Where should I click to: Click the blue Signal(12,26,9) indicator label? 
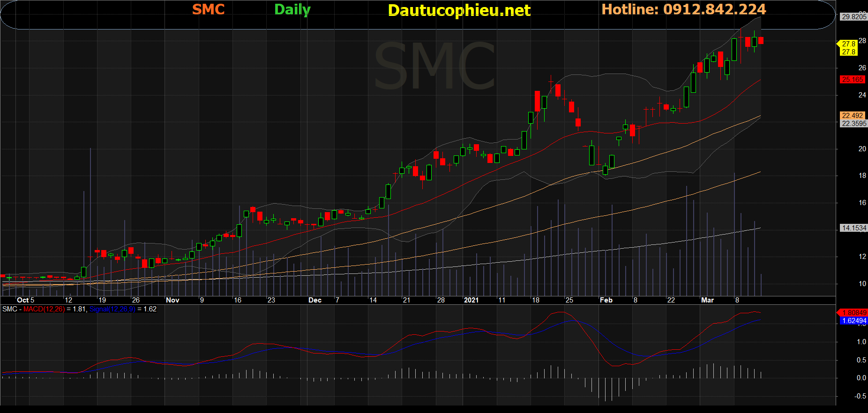[x=112, y=309]
